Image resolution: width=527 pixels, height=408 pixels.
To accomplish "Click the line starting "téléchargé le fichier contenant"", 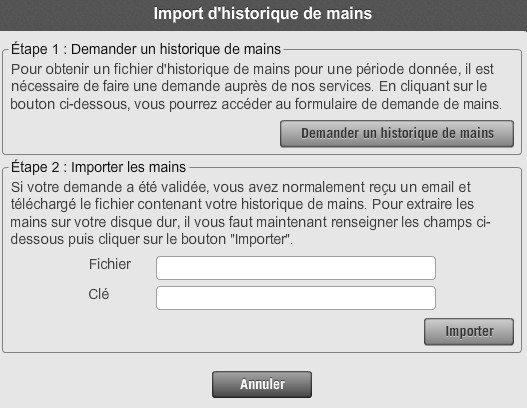I will tap(242, 204).
